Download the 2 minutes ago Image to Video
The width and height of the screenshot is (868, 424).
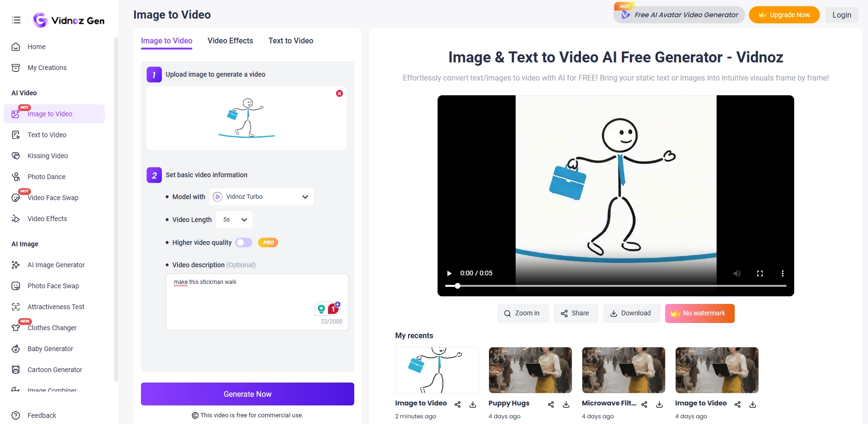(x=473, y=404)
